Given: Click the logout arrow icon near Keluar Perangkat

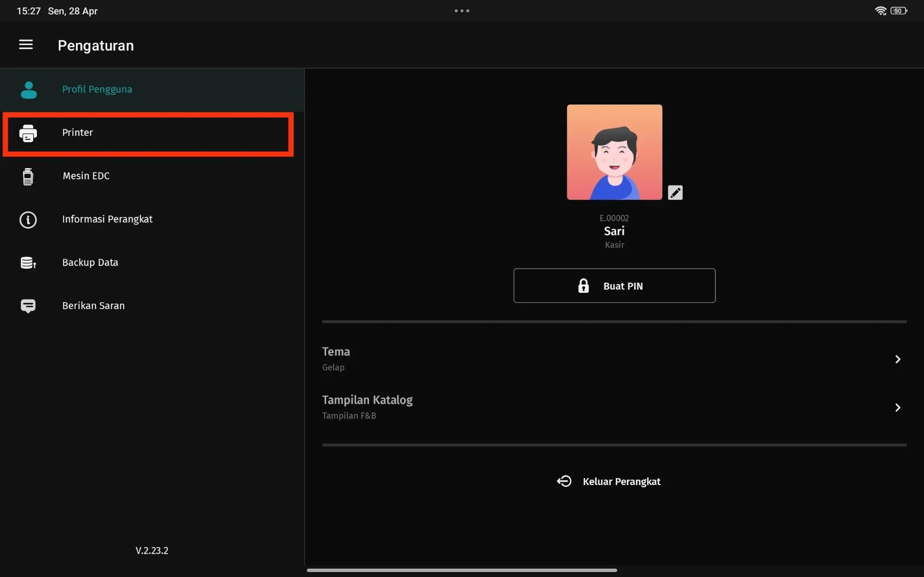Looking at the screenshot, I should (x=564, y=481).
